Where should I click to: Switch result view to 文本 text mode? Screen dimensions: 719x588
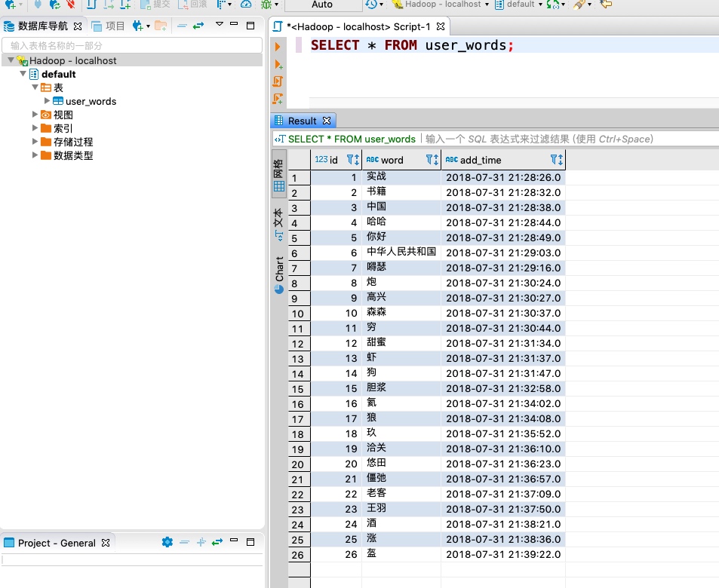pos(279,224)
